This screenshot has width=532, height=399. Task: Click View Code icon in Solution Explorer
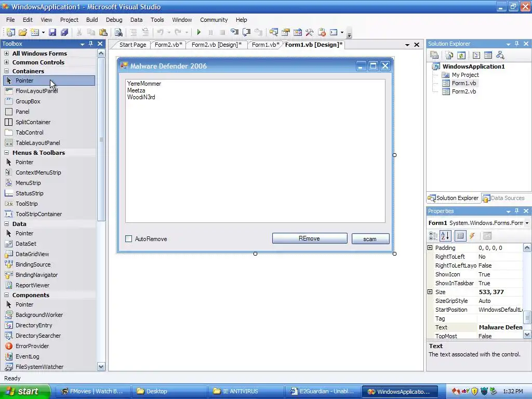476,55
